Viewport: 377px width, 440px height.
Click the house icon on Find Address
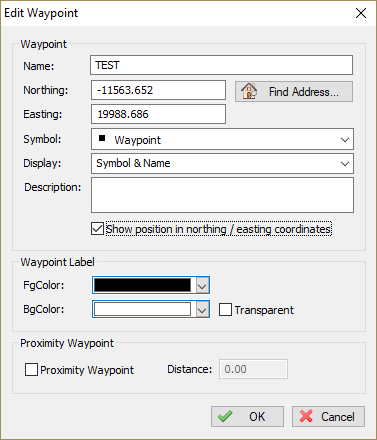[x=249, y=91]
